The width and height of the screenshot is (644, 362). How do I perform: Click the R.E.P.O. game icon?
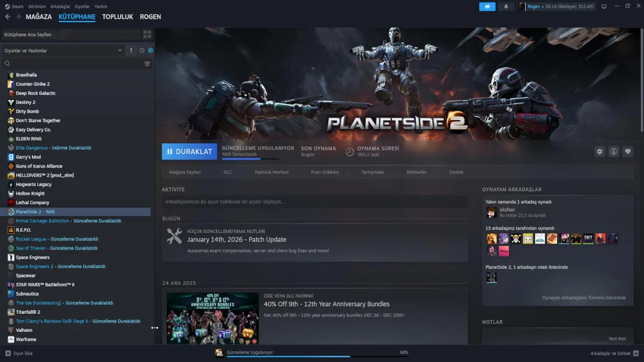pyautogui.click(x=11, y=230)
